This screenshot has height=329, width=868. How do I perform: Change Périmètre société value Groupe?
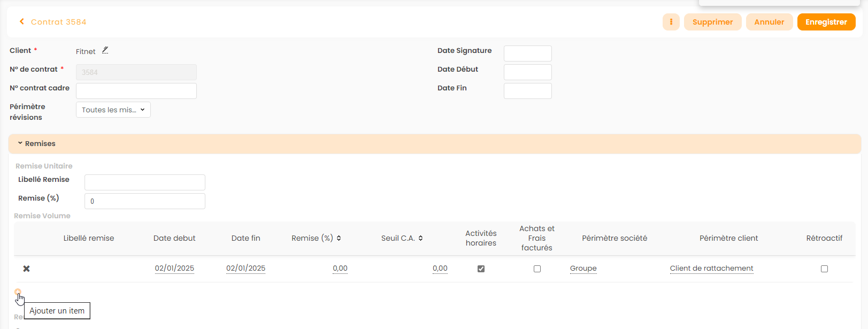click(583, 269)
